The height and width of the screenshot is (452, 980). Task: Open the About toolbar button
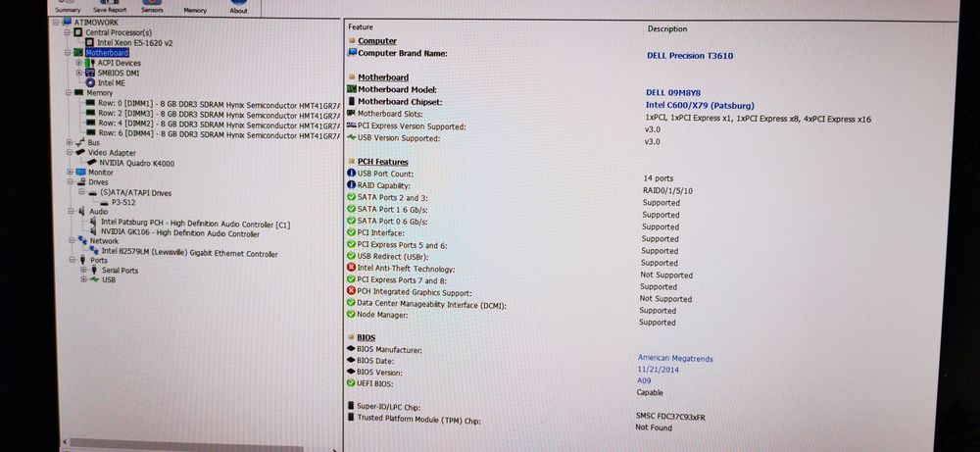(238, 8)
